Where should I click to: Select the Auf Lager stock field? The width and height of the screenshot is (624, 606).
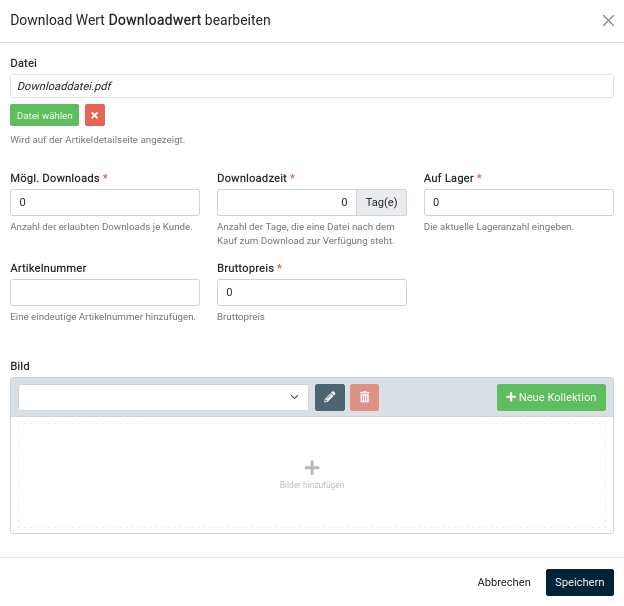click(518, 202)
